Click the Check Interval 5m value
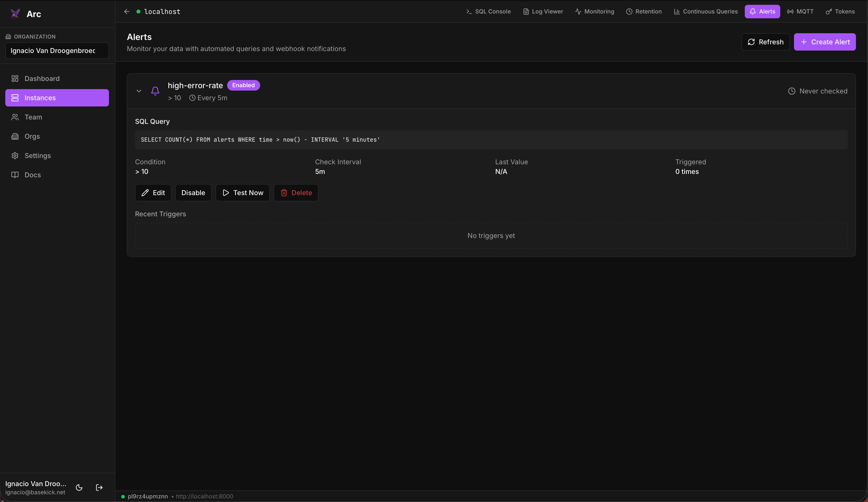 point(320,172)
